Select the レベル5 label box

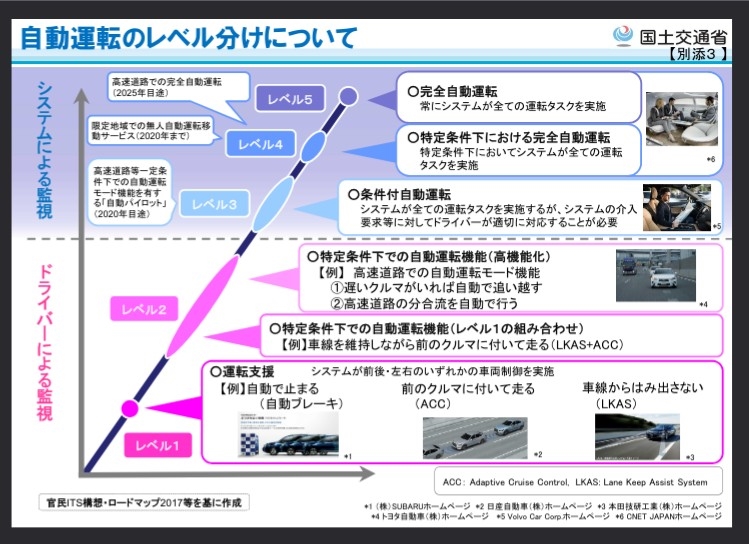(x=290, y=99)
